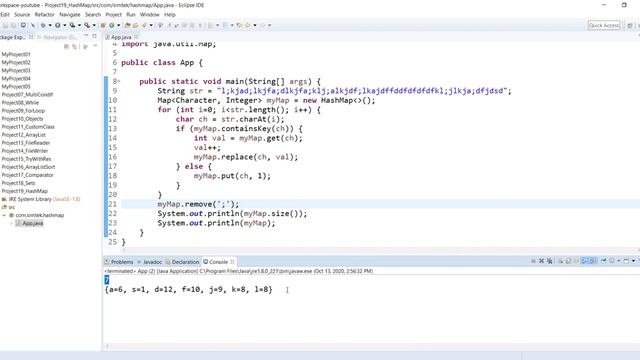Create a New Java Package via toolbar
Screen dimensions: 640x360
coord(103,25)
